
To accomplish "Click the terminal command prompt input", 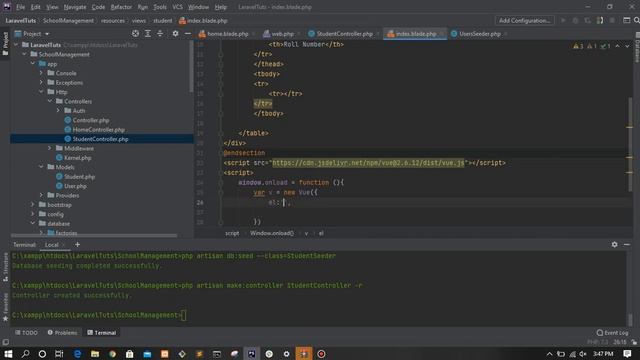I will 184,315.
